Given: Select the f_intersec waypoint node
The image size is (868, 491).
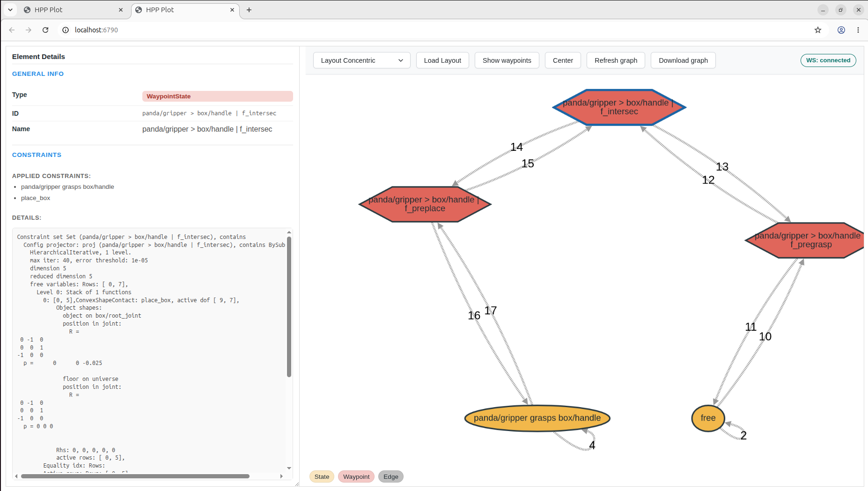Looking at the screenshot, I should coord(619,107).
